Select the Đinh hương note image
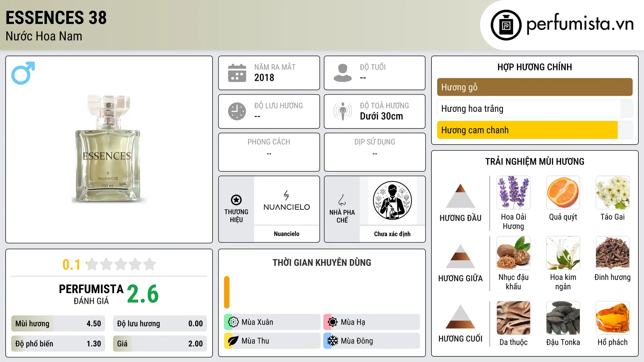The height and width of the screenshot is (362, 644). pos(613,253)
